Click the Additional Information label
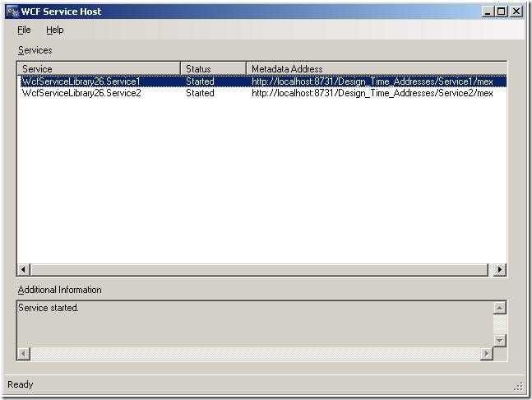The height and width of the screenshot is (400, 532). click(x=60, y=290)
